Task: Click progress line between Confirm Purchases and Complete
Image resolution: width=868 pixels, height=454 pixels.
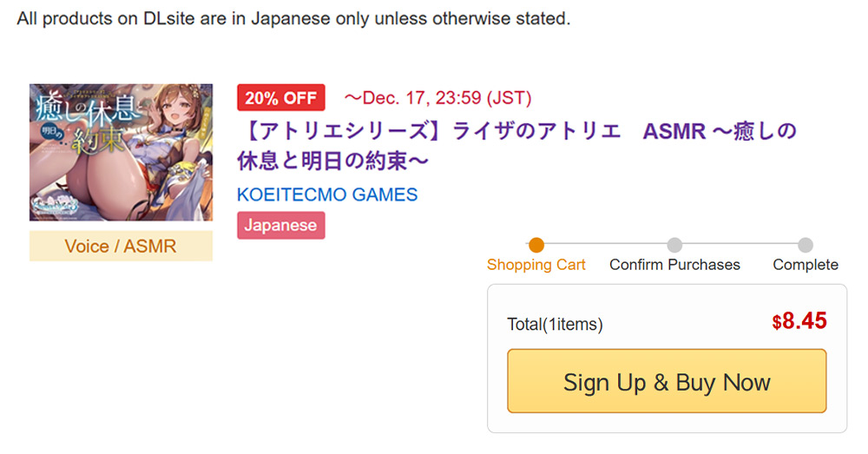Action: tap(740, 244)
